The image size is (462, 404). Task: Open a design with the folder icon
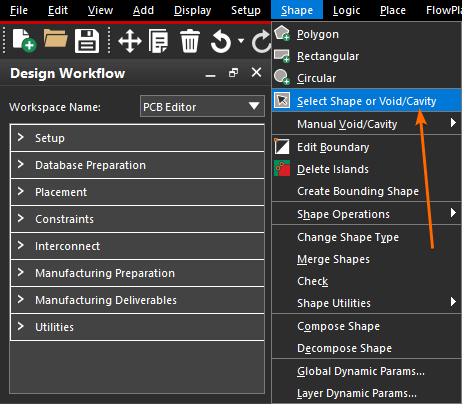coord(55,38)
